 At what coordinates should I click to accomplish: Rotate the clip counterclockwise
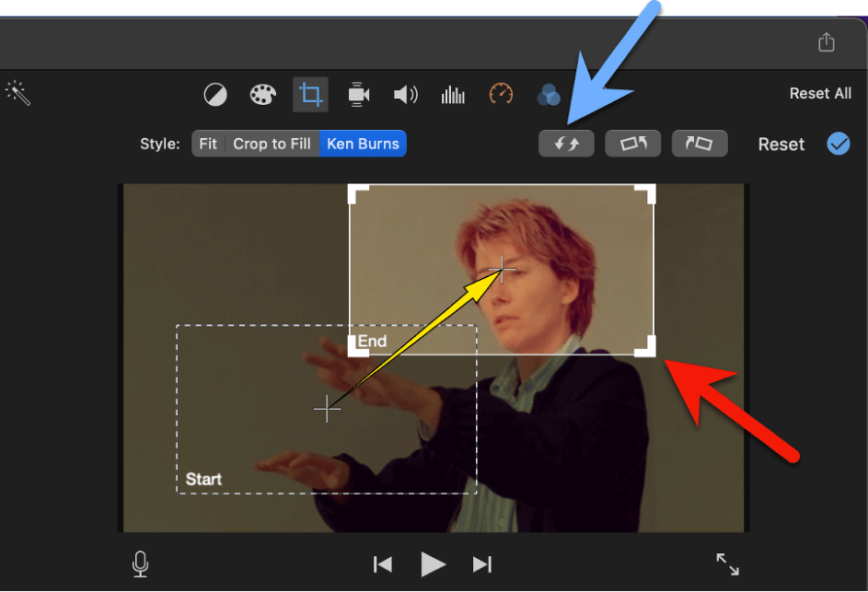[632, 144]
